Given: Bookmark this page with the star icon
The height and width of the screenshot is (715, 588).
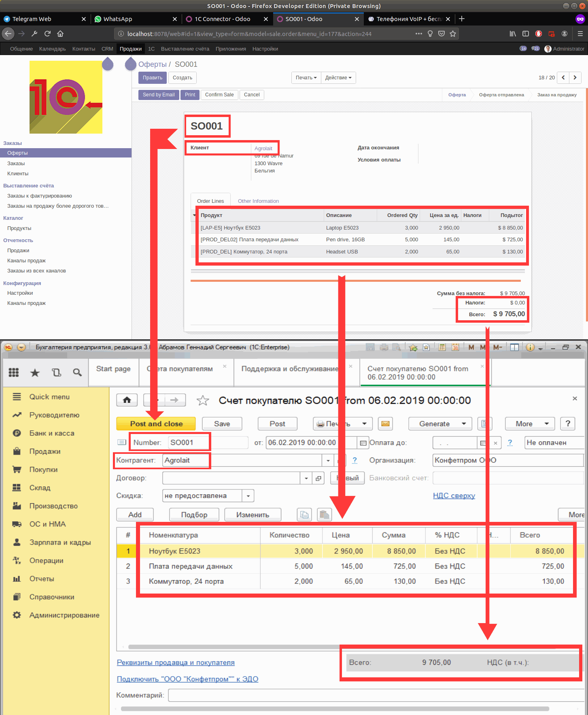Looking at the screenshot, I should pyautogui.click(x=453, y=34).
